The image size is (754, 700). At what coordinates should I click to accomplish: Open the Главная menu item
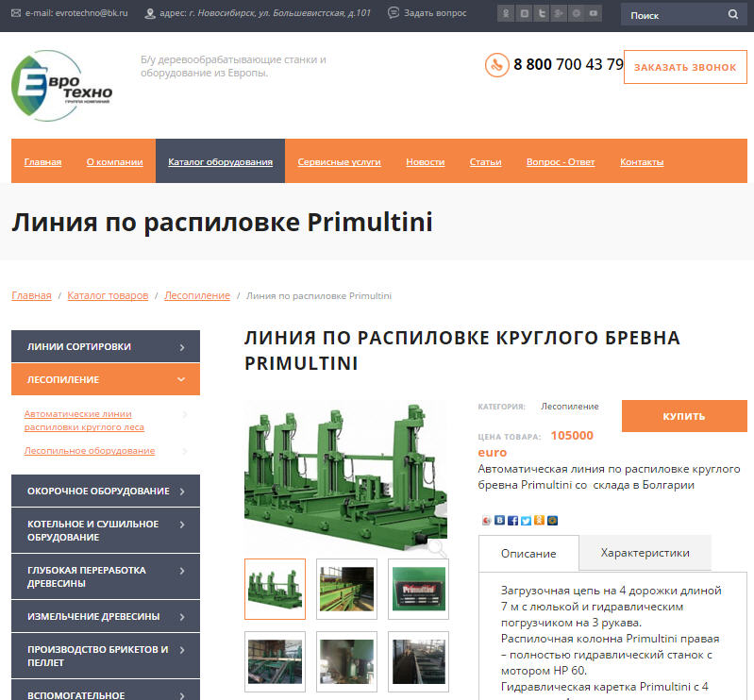point(42,162)
